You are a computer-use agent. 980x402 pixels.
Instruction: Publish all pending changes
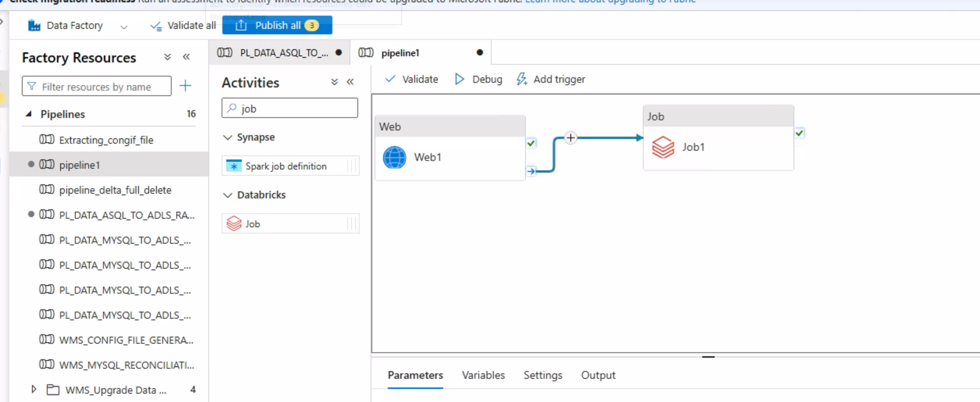tap(277, 25)
